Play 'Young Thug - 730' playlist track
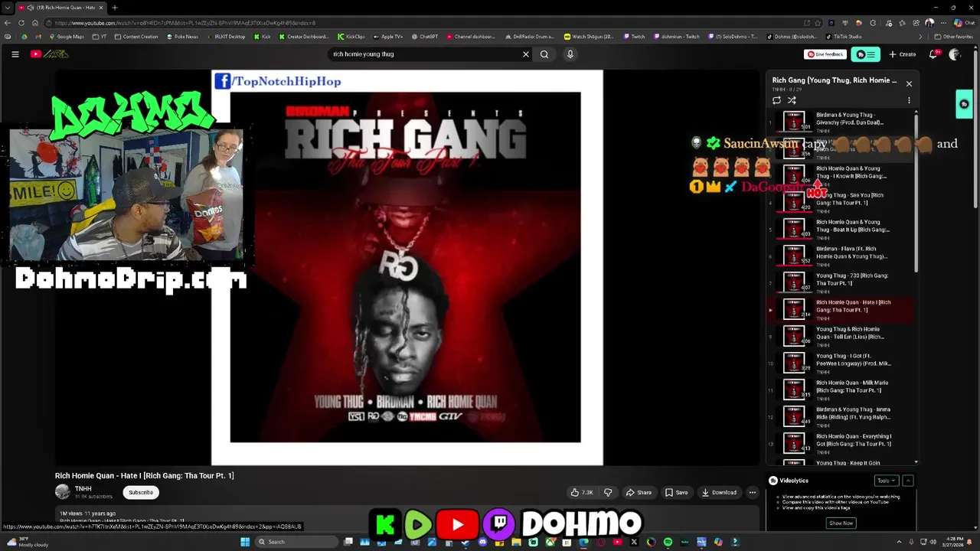This screenshot has height=551, width=980. click(841, 282)
